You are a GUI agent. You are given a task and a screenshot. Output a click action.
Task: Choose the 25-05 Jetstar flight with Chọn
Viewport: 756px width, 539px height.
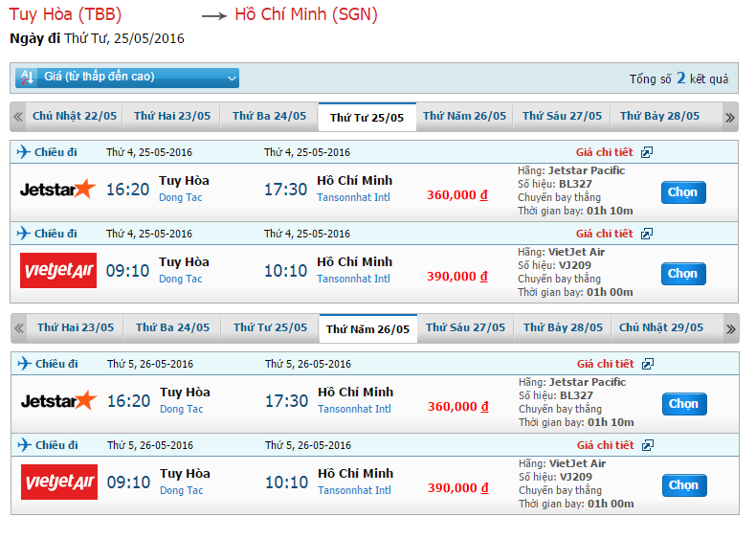(682, 192)
